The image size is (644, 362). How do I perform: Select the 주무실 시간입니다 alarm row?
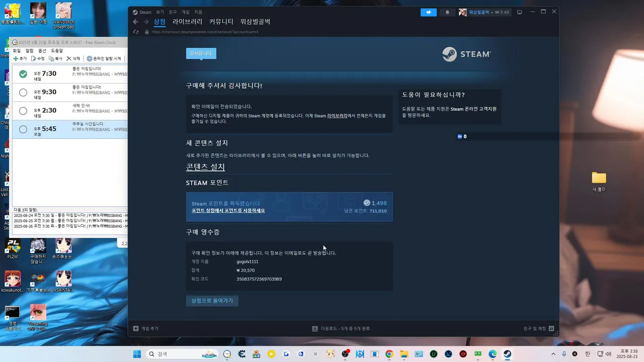[70, 129]
